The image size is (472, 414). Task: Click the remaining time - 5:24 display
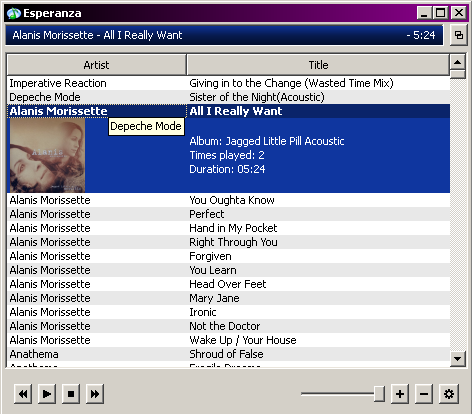coord(421,35)
